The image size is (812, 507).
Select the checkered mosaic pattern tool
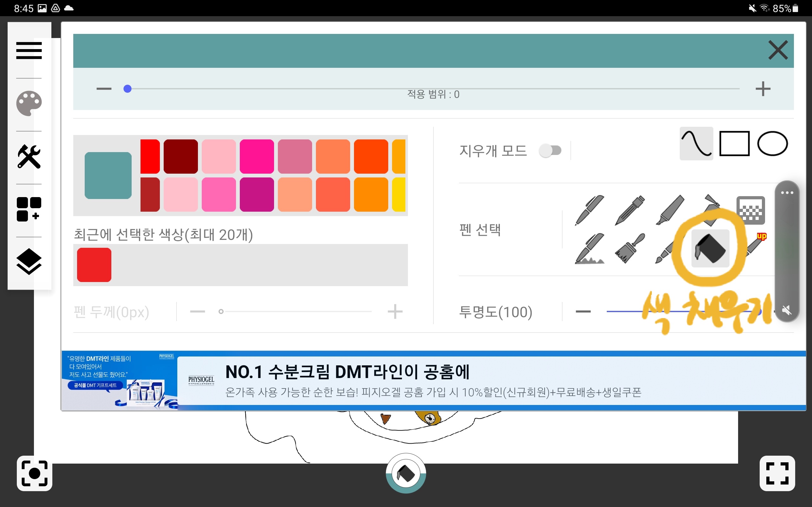pyautogui.click(x=750, y=210)
